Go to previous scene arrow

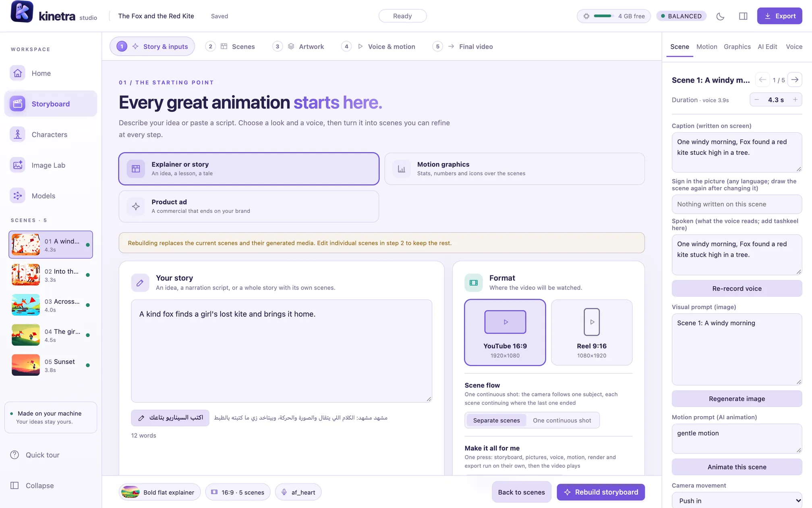pos(762,80)
